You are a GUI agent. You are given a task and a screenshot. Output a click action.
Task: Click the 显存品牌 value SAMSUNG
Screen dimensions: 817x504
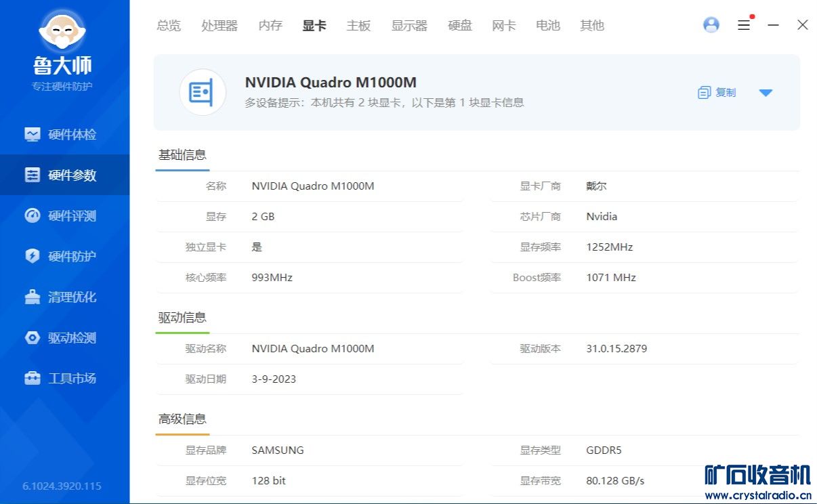(x=278, y=450)
